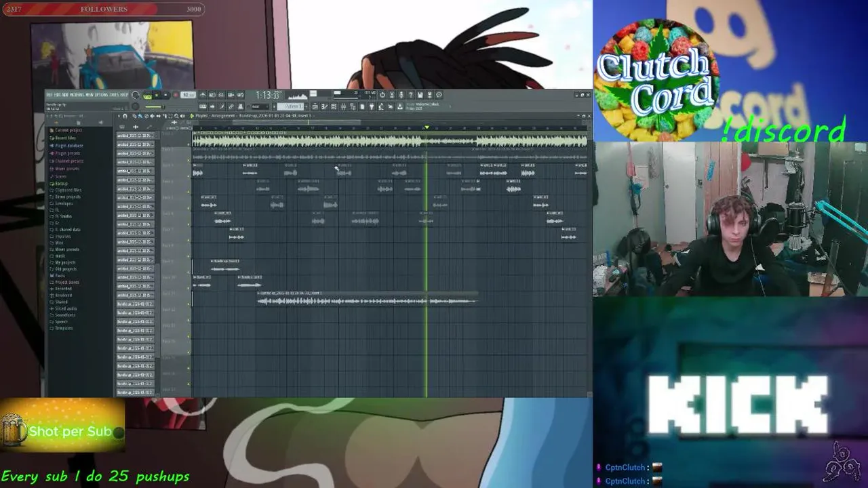This screenshot has width=868, height=488.
Task: Click the large top audio waveform clip
Action: [x=390, y=140]
